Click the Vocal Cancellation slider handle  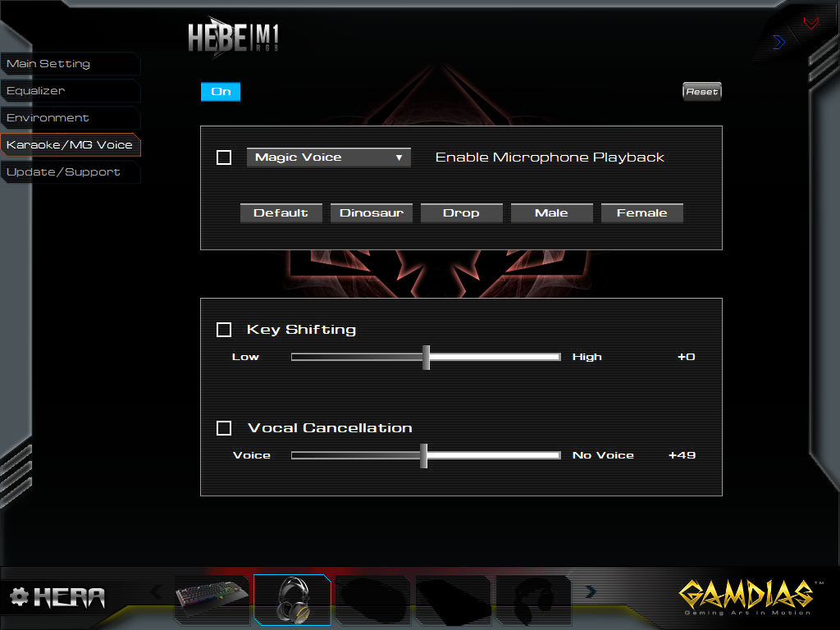[424, 456]
